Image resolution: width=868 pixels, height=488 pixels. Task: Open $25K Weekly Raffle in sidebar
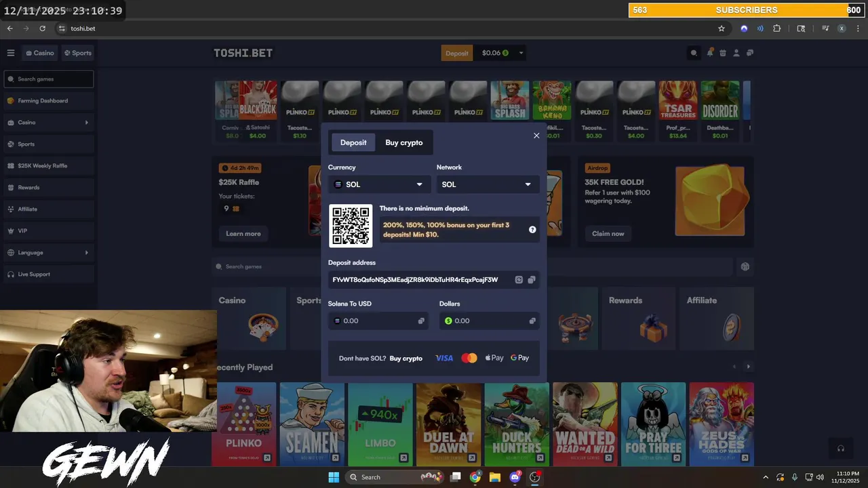49,166
